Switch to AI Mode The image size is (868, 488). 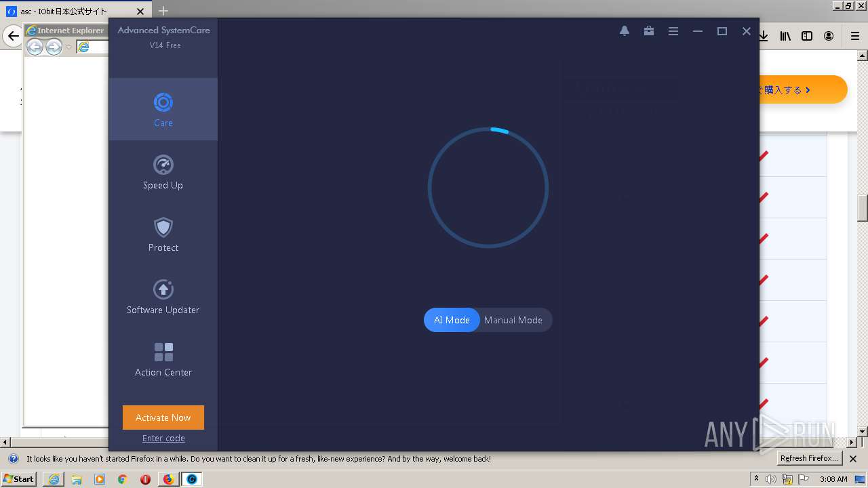452,320
